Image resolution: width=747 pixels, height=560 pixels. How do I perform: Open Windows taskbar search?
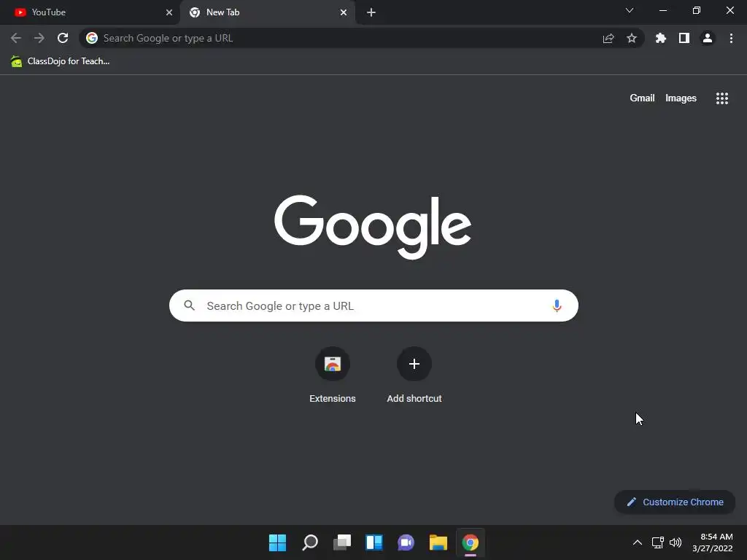309,542
